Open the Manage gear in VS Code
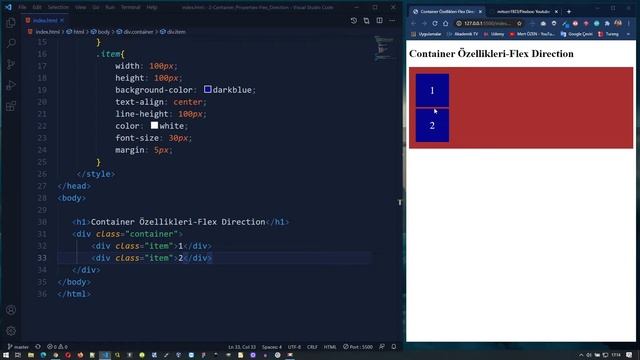Viewport: 640px width, 360px height. (x=11, y=331)
